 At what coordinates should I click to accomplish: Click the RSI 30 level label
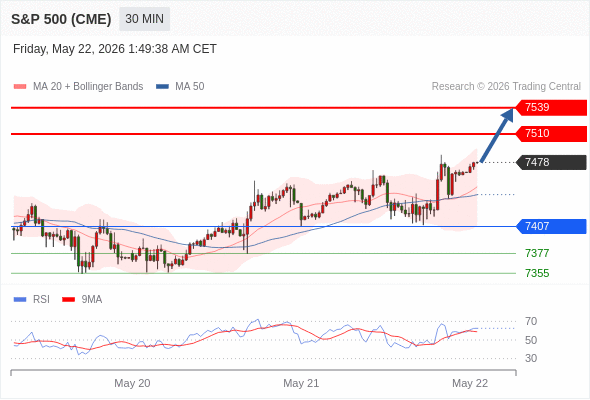coord(531,358)
